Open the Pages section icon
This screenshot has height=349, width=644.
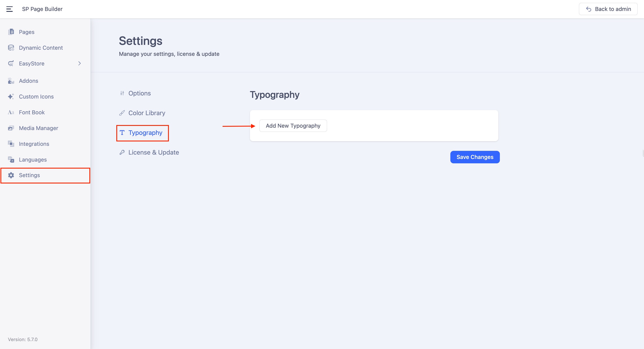tap(11, 32)
